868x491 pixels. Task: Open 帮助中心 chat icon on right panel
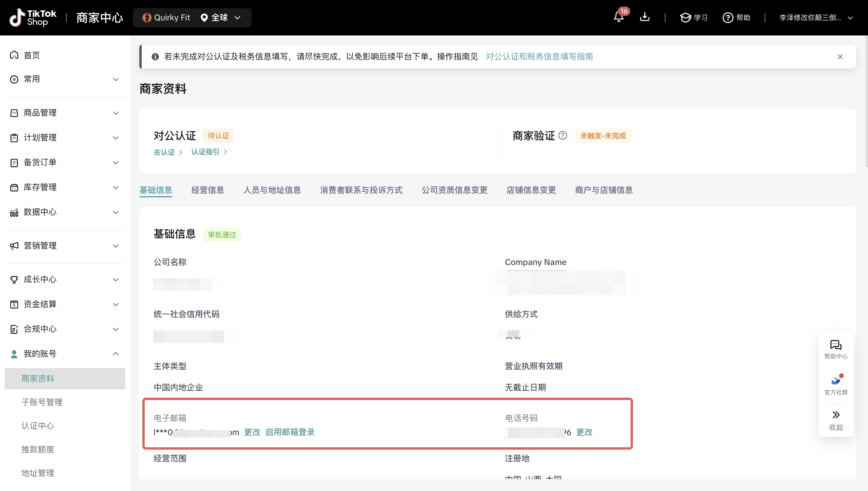[836, 345]
